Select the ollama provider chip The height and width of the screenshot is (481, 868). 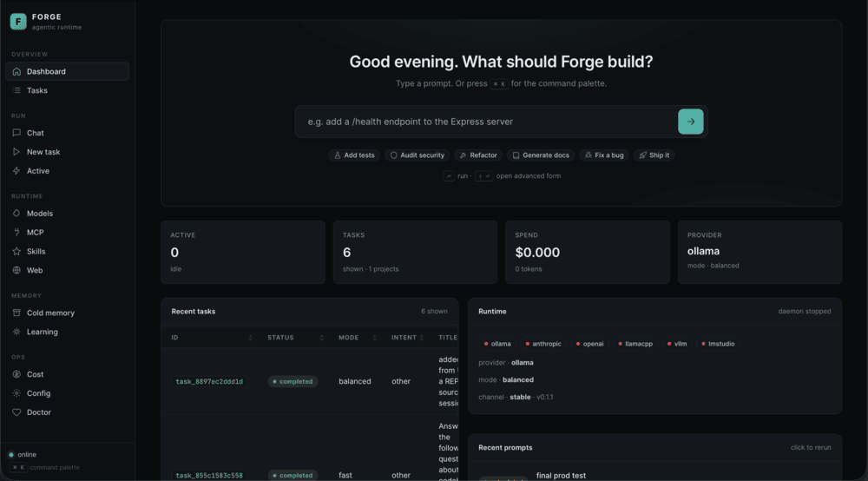(x=497, y=344)
